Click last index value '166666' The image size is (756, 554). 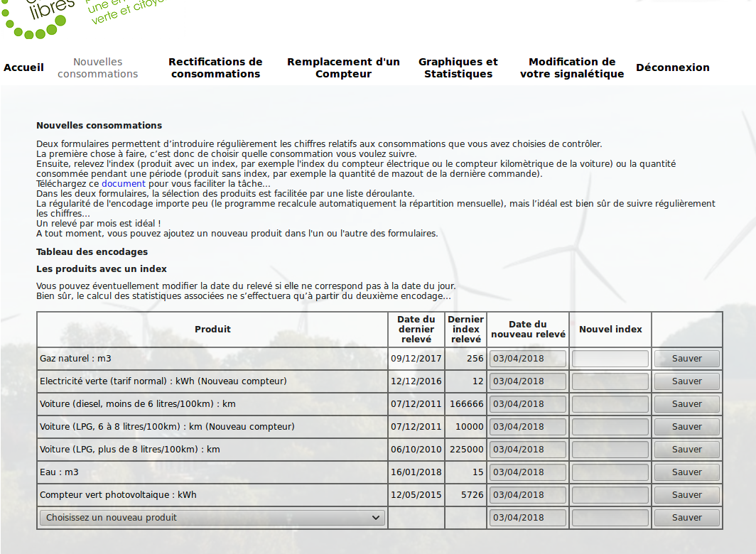[x=466, y=404]
